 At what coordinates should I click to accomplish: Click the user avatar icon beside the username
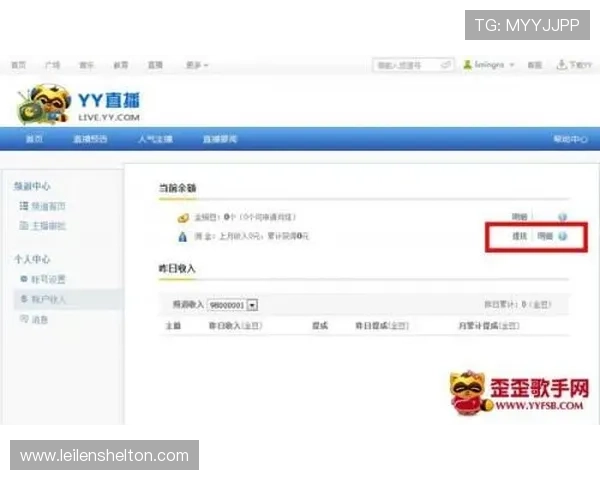pyautogui.click(x=467, y=65)
